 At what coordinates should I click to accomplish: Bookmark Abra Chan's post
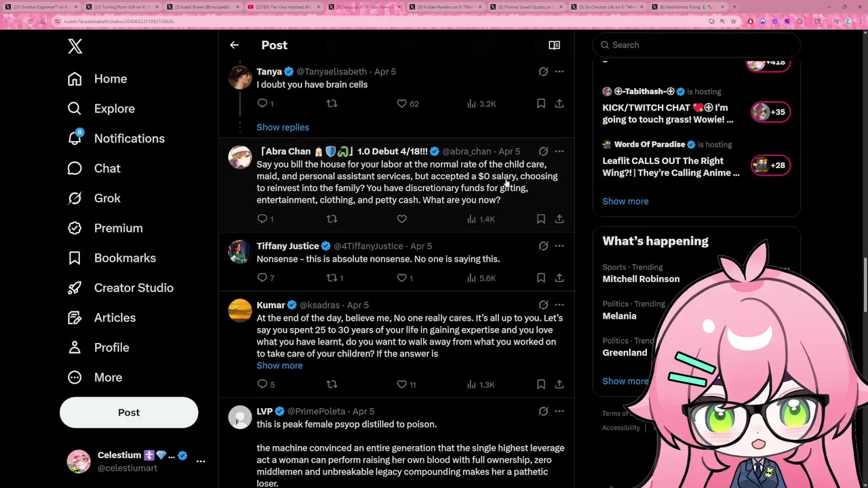click(541, 219)
